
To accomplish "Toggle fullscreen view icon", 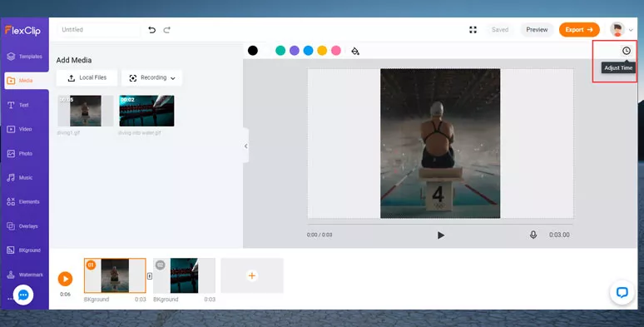I will click(473, 30).
